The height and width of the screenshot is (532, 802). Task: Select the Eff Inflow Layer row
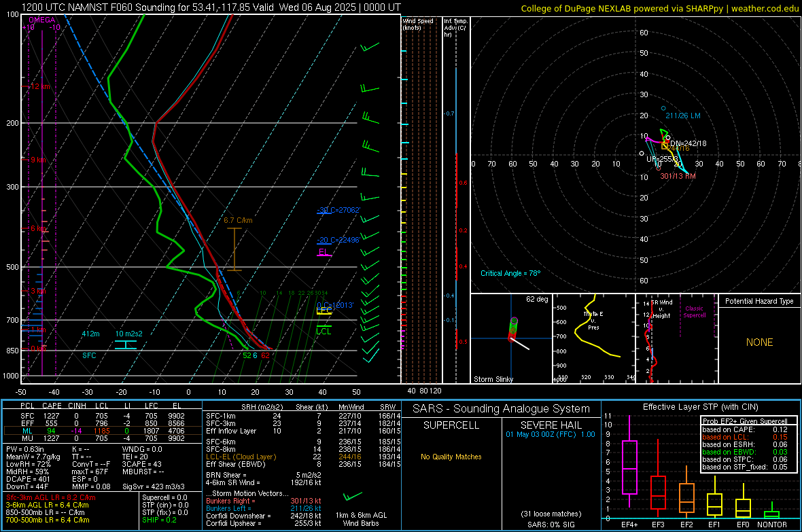click(303, 431)
